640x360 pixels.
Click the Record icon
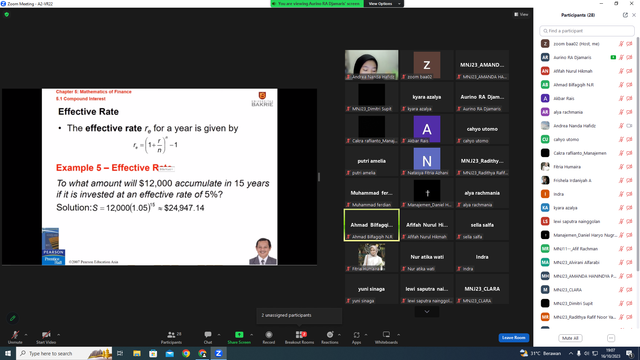pyautogui.click(x=269, y=335)
